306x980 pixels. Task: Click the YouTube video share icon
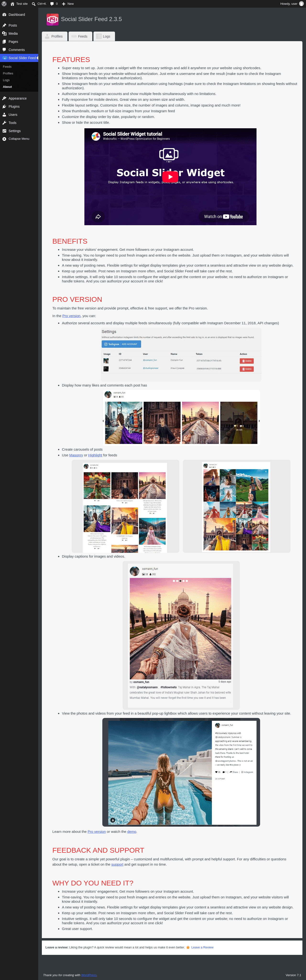(98, 217)
